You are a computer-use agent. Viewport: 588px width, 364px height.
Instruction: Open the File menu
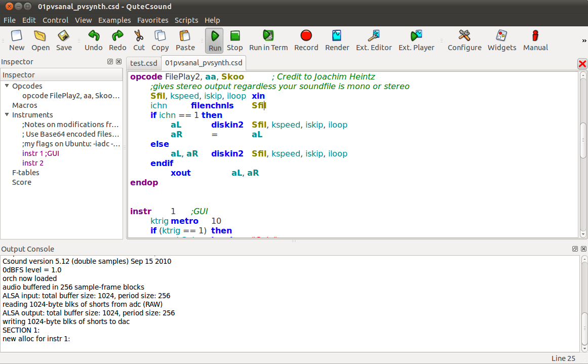click(x=10, y=20)
